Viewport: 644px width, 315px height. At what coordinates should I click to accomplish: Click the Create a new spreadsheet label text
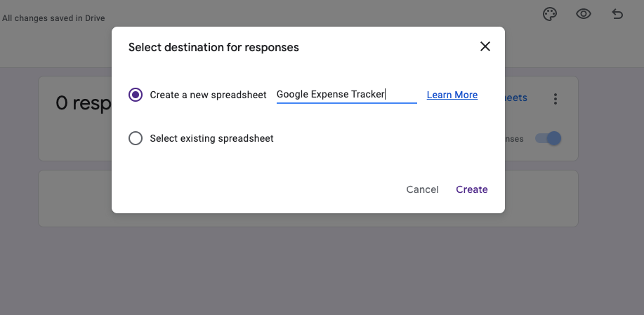click(x=208, y=95)
